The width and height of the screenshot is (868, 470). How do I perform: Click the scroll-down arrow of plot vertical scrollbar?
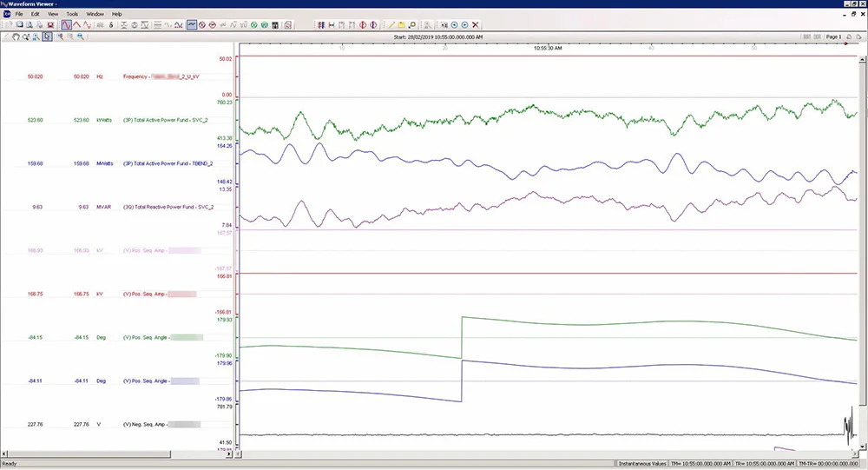863,447
